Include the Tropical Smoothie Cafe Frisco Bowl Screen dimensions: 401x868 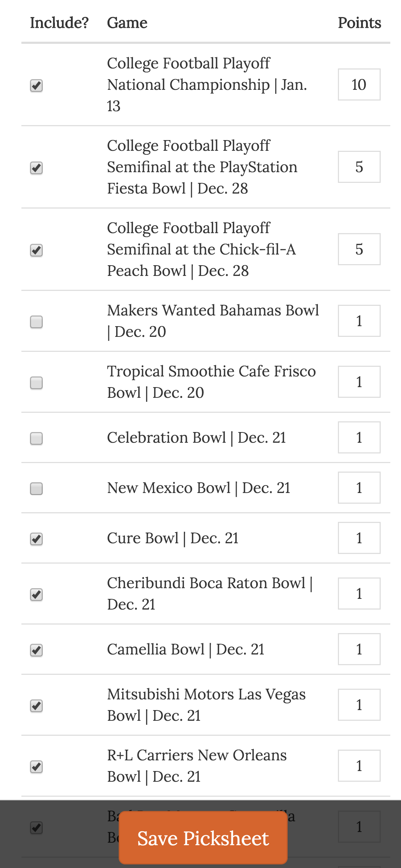[x=36, y=383]
